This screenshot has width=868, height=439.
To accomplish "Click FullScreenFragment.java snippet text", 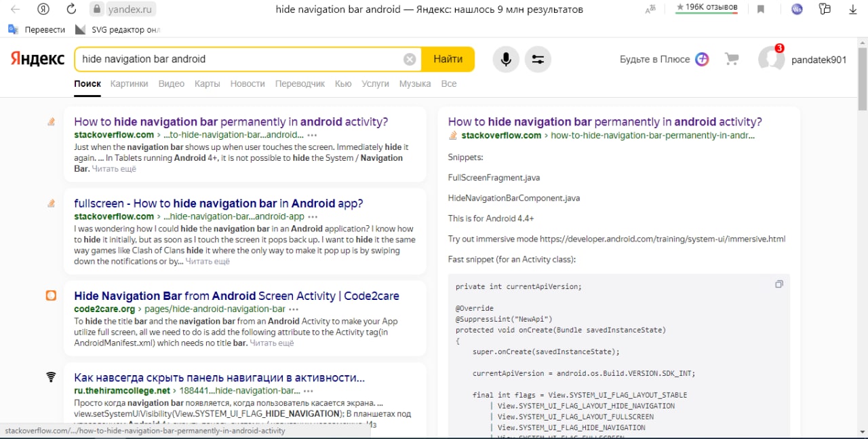I will 494,178.
